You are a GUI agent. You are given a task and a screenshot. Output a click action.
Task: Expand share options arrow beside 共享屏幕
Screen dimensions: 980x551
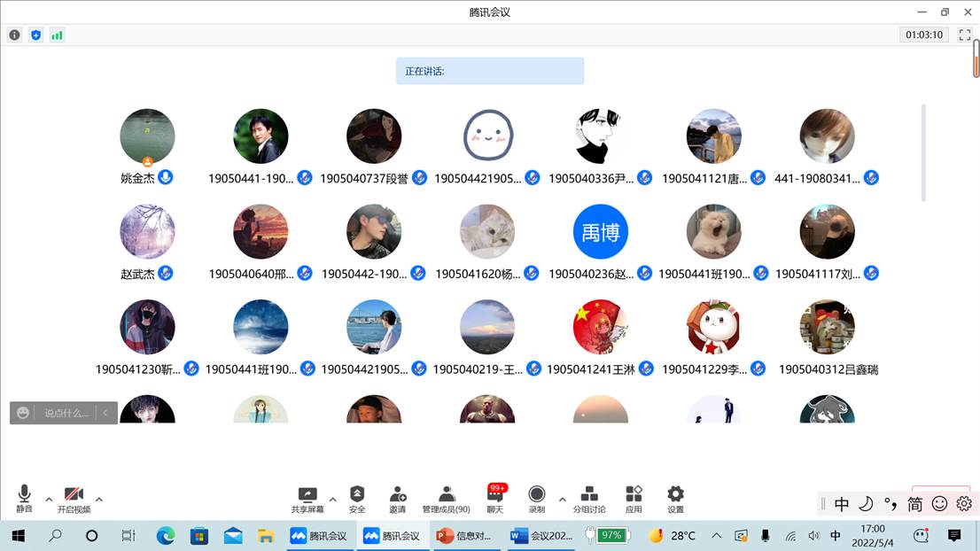point(333,499)
